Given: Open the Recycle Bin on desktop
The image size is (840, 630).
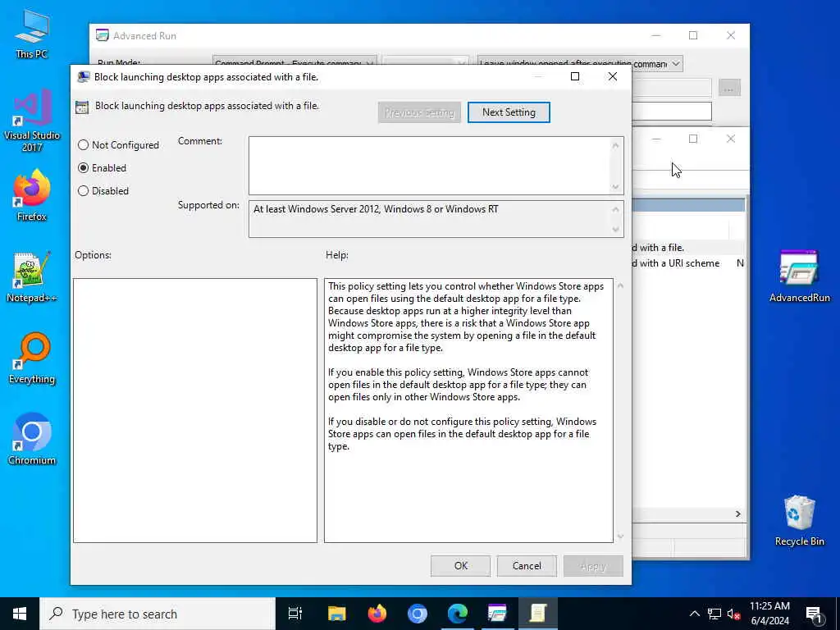Looking at the screenshot, I should [799, 521].
